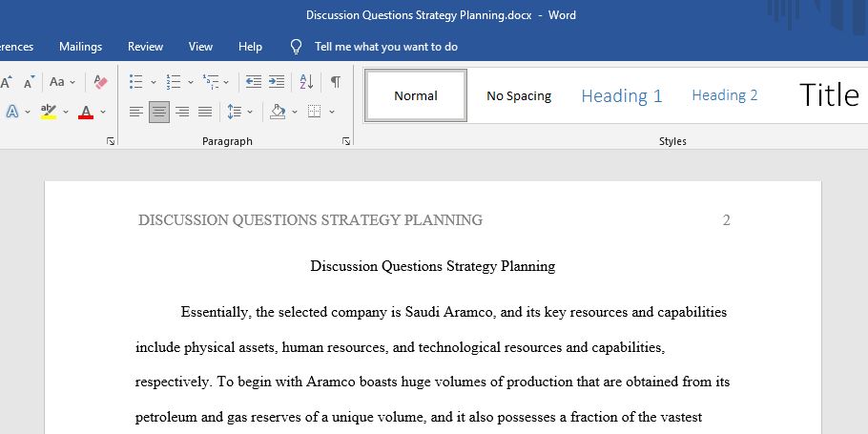This screenshot has width=868, height=434.
Task: Click the running header DISCUSSION QUESTIONS STRATEGY PLANNING
Action: pyautogui.click(x=311, y=220)
